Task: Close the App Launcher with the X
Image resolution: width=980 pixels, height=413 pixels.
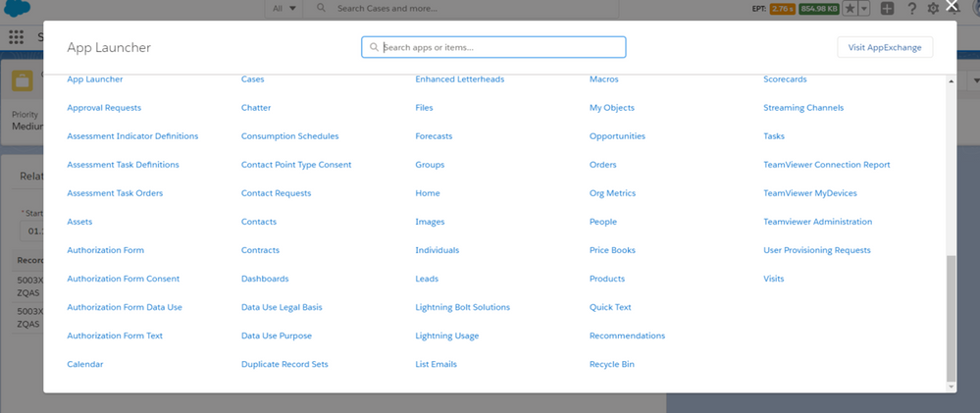Action: click(x=952, y=6)
